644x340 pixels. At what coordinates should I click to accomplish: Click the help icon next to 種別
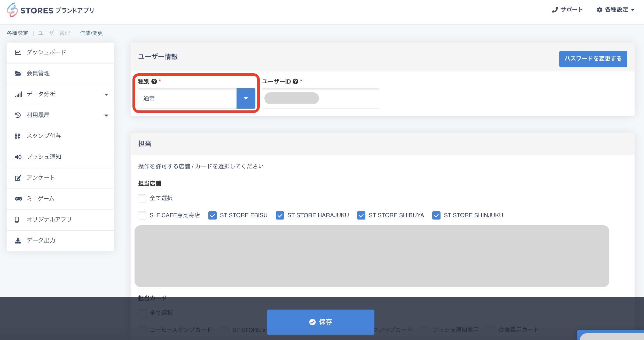pyautogui.click(x=154, y=82)
